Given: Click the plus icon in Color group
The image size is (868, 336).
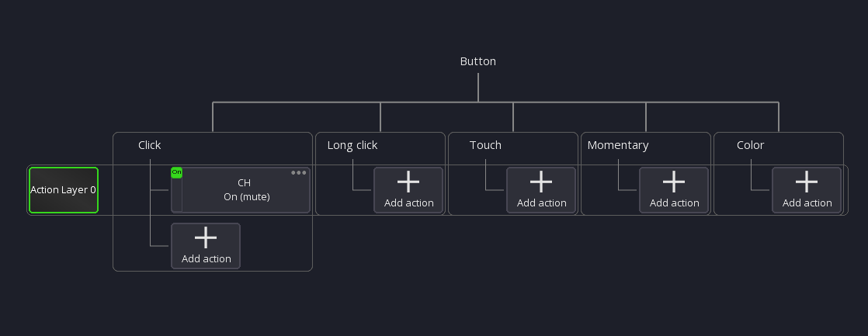Looking at the screenshot, I should 807,182.
